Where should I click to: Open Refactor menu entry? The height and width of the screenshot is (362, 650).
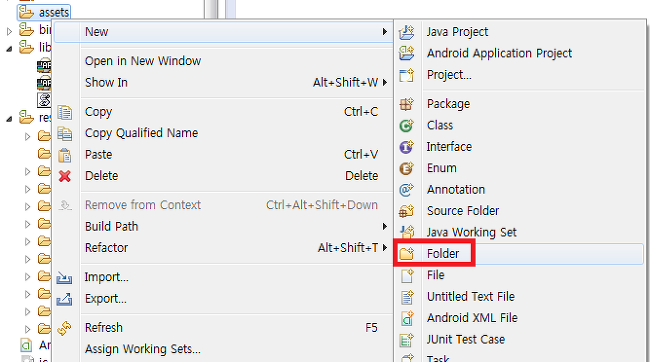pos(106,248)
